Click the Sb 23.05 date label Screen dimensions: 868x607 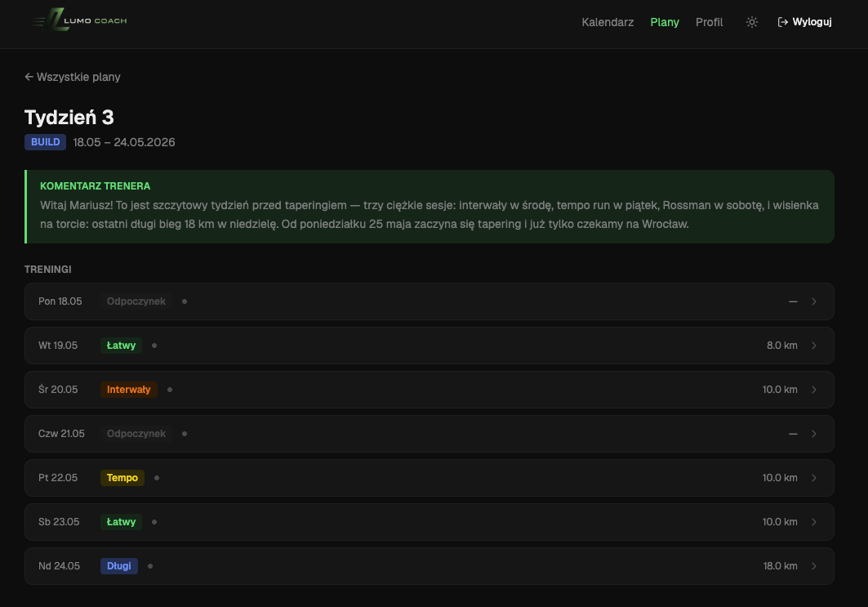point(59,522)
